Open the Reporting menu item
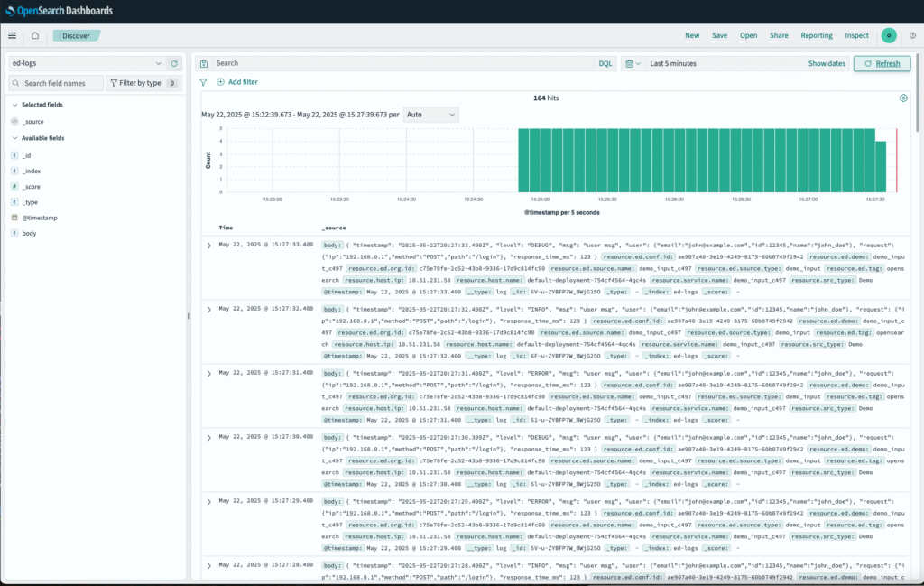Image resolution: width=924 pixels, height=586 pixels. click(x=817, y=35)
